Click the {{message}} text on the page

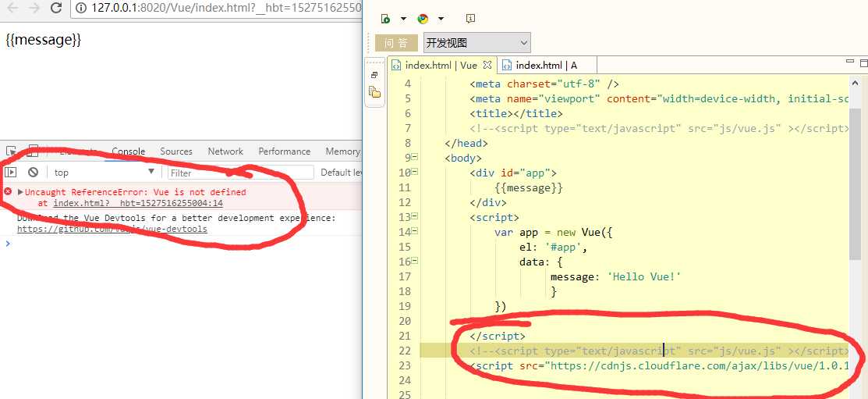pyautogui.click(x=44, y=40)
